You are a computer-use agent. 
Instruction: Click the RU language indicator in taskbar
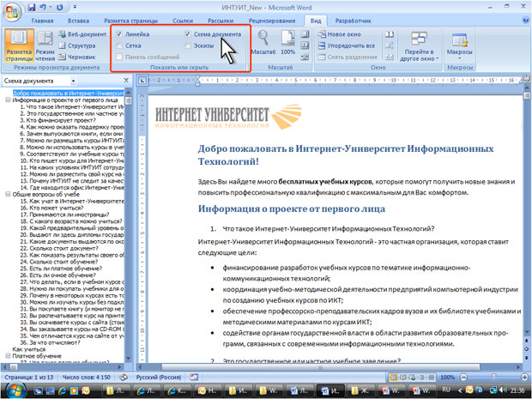(x=446, y=390)
